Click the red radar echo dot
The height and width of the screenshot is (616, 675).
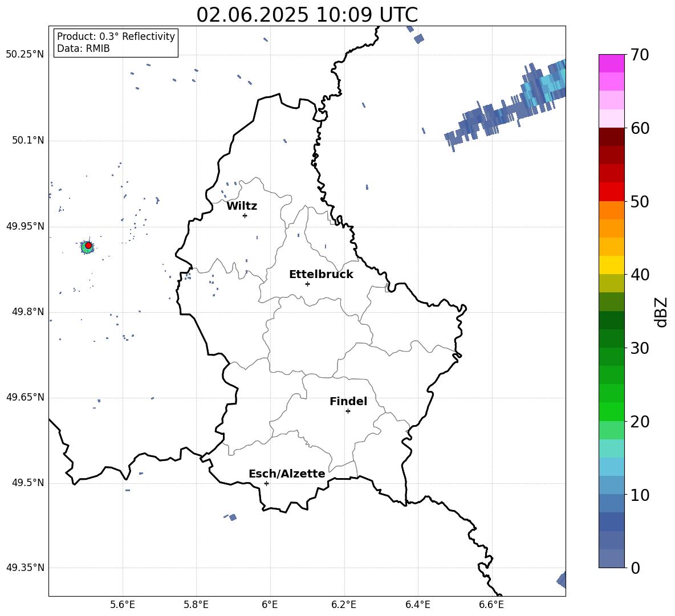click(x=88, y=246)
